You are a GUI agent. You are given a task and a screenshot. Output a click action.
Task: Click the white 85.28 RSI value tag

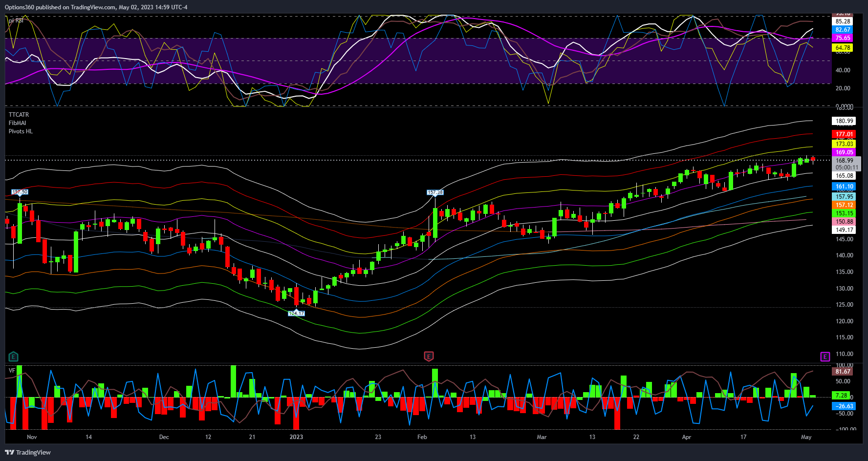click(843, 21)
